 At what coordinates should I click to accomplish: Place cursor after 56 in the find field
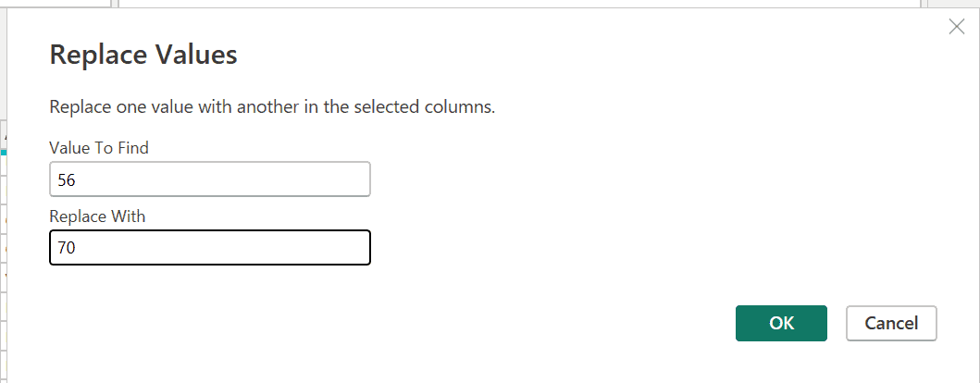coord(77,179)
